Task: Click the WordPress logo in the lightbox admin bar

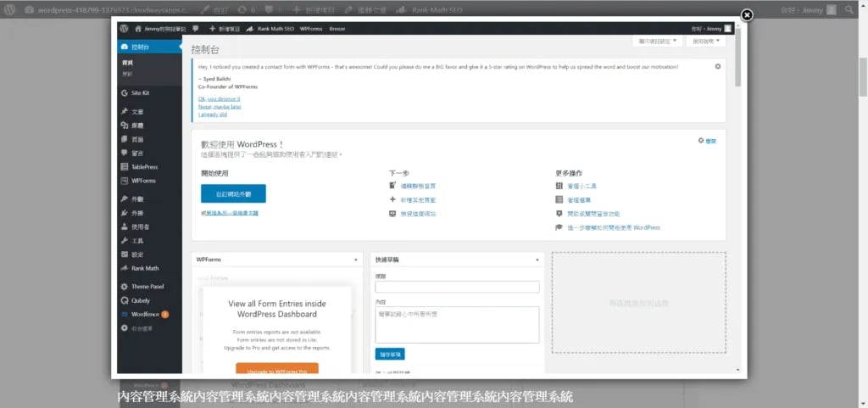Action: tap(124, 28)
